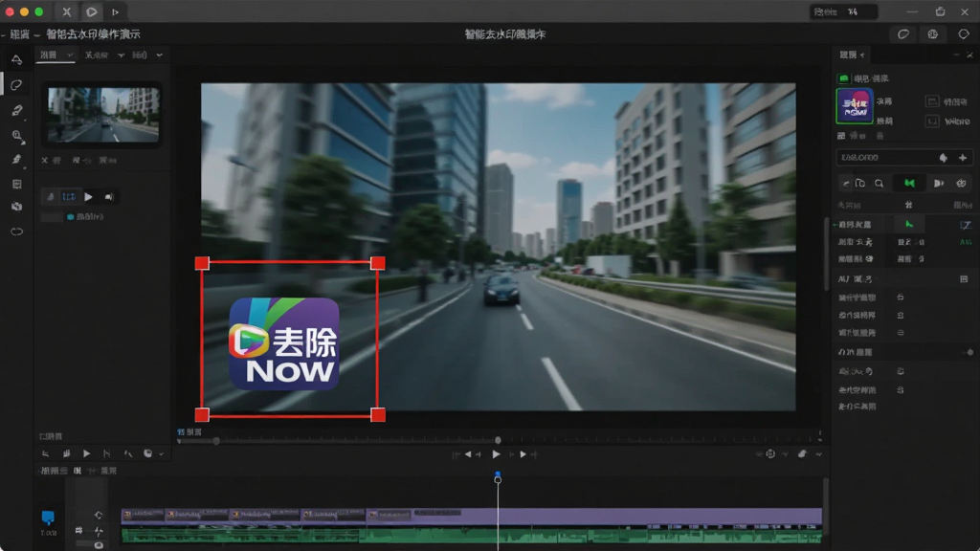This screenshot has height=551, width=980.
Task: Select the watermark logo thumbnail in right panel
Action: 855,105
